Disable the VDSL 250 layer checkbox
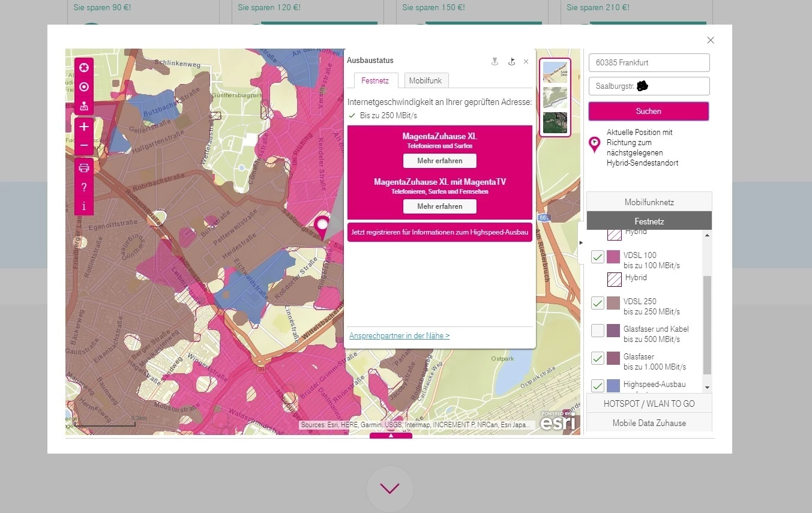Screen dimensions: 812x513 pos(598,303)
